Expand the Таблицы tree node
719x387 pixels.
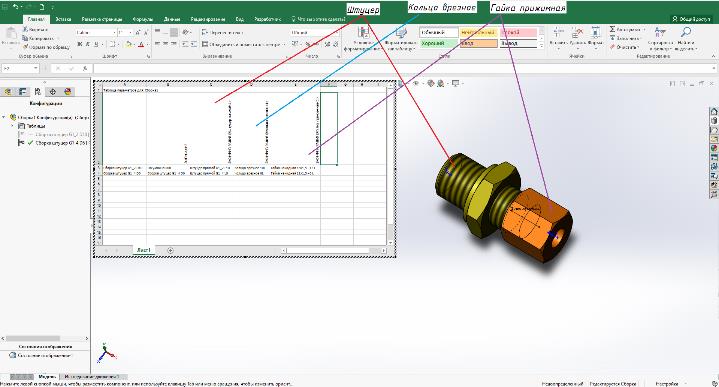(x=13, y=126)
